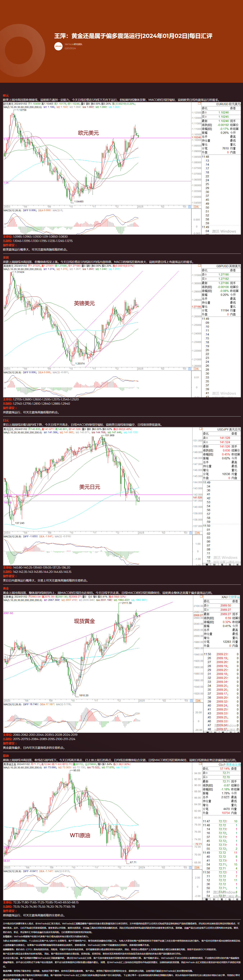The image size is (243, 980).
Task: Click the GBPUSD 英镑美元 quote panel title
Action: click(x=228, y=266)
